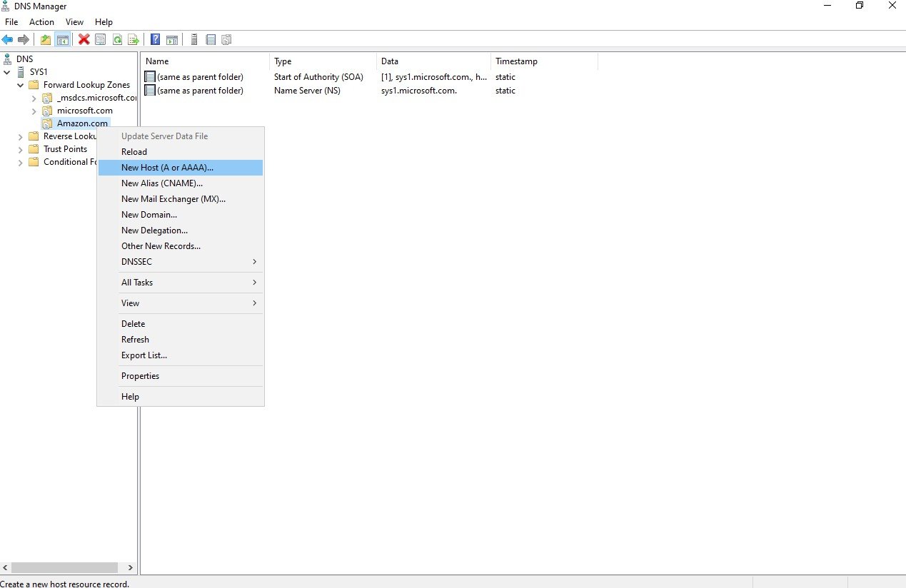Image resolution: width=906 pixels, height=588 pixels.
Task: Select Forward Lookup Zones label
Action: pos(86,85)
